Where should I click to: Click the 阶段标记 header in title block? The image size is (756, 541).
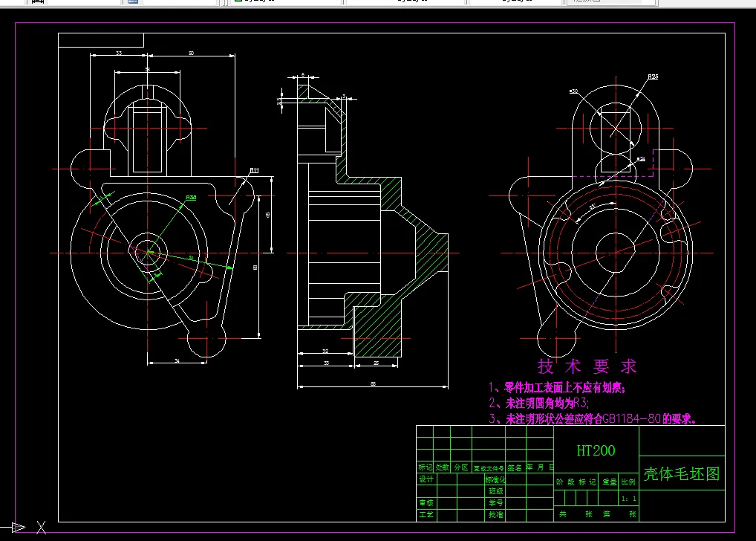coord(576,482)
